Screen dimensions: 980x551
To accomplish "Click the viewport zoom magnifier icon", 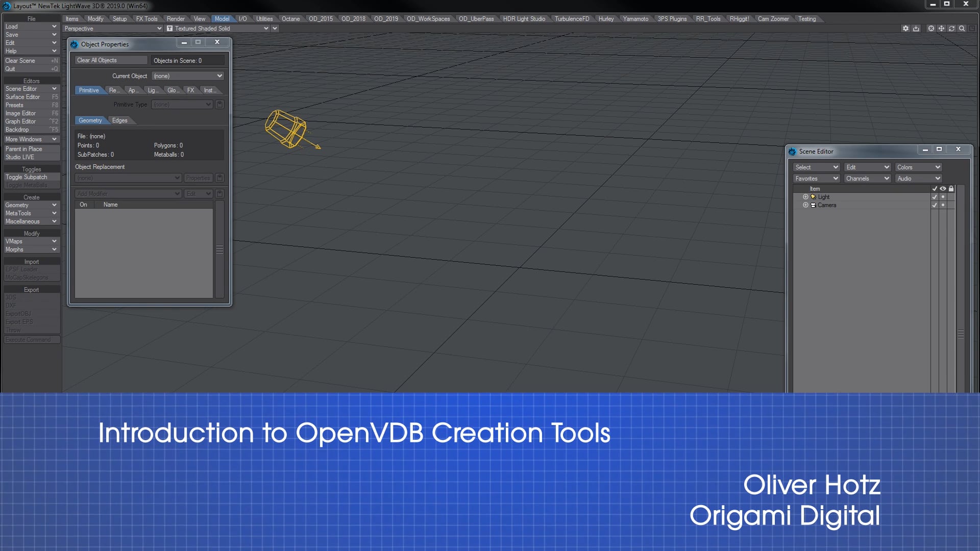I will click(x=962, y=29).
